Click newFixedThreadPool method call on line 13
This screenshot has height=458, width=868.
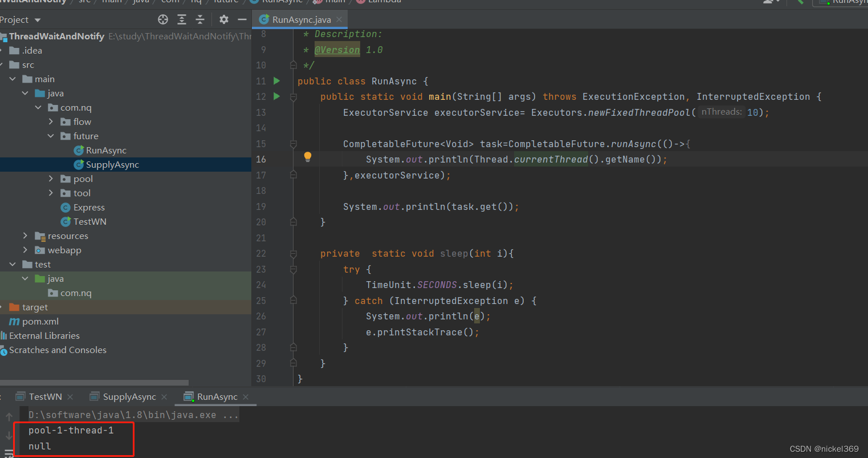(x=639, y=112)
